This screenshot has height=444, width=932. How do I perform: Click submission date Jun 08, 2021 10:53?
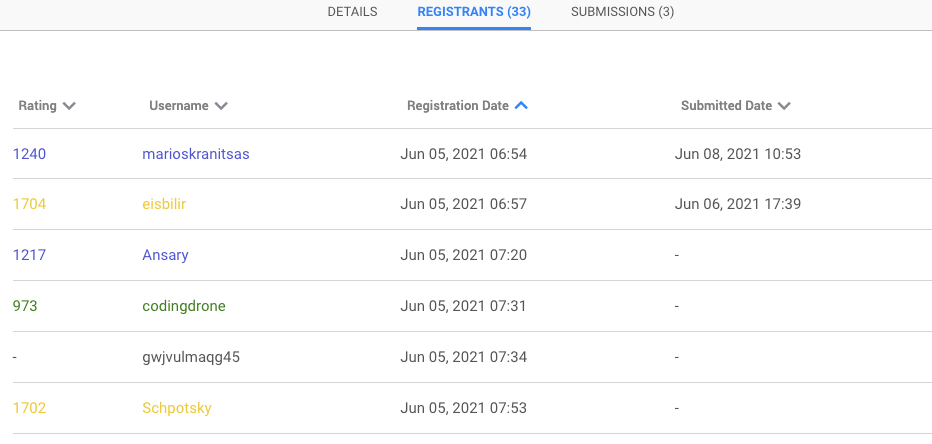(738, 154)
